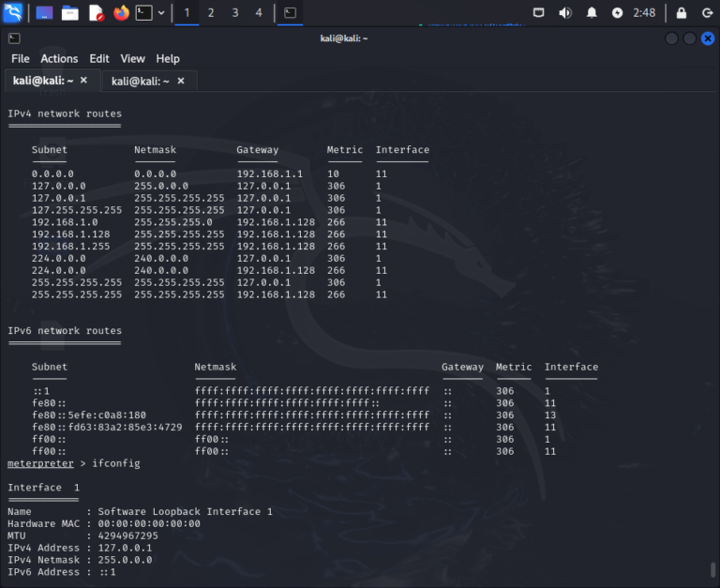Viewport: 720px width, 588px height.
Task: Expand the terminal launcher dropdown arrow
Action: [162, 13]
